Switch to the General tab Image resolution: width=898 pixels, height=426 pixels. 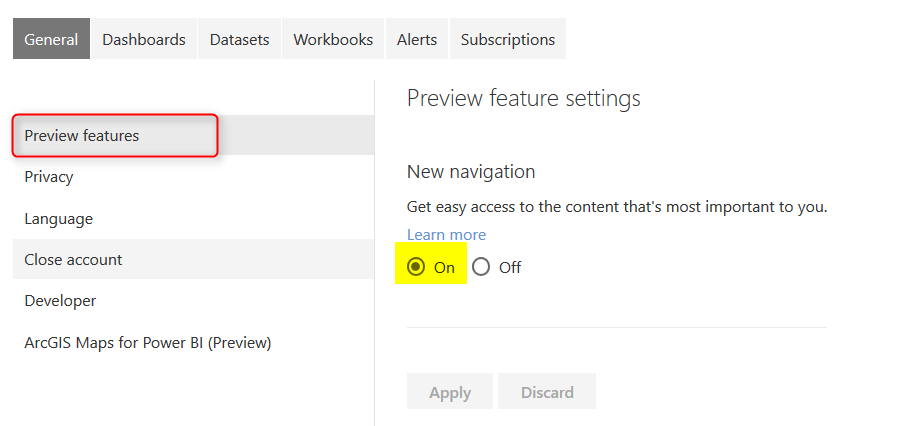(x=51, y=39)
